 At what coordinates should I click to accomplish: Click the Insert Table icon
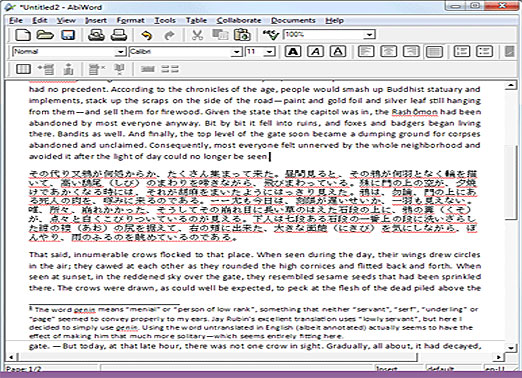23,69
